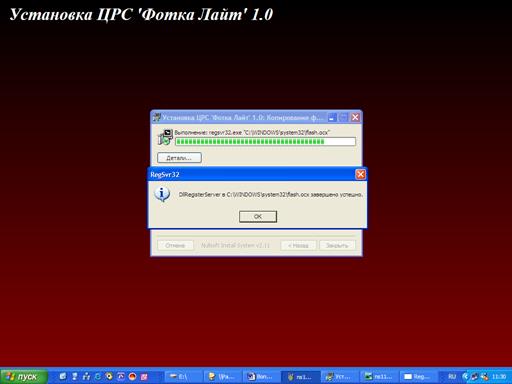Click the green installation progress bar
Screen dimensions: 512x384
point(265,142)
